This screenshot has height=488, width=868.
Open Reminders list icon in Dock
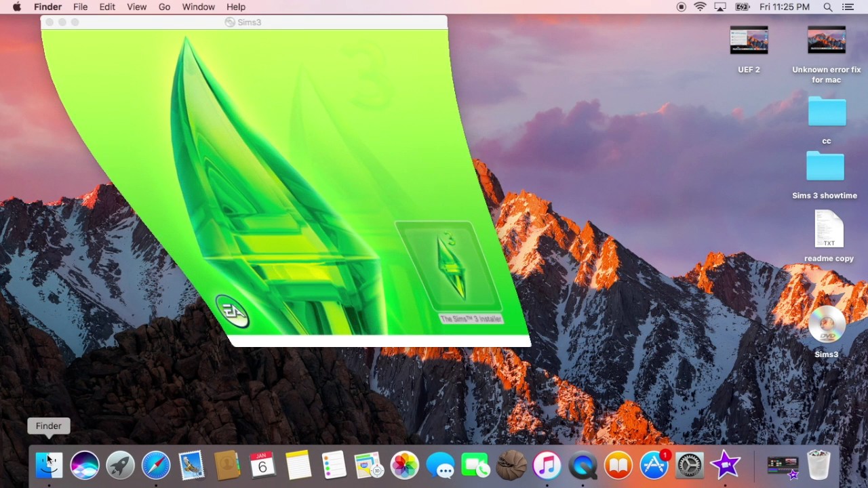click(x=334, y=465)
